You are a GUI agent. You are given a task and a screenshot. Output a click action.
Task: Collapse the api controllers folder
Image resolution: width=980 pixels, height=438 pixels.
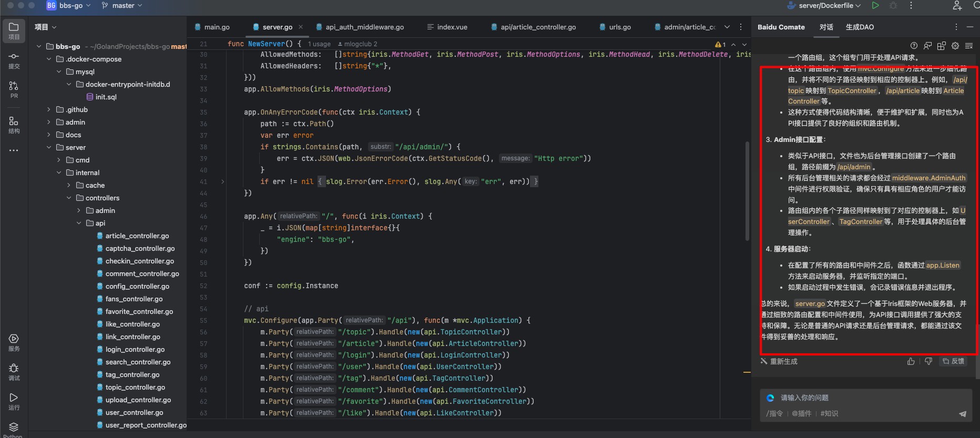79,223
